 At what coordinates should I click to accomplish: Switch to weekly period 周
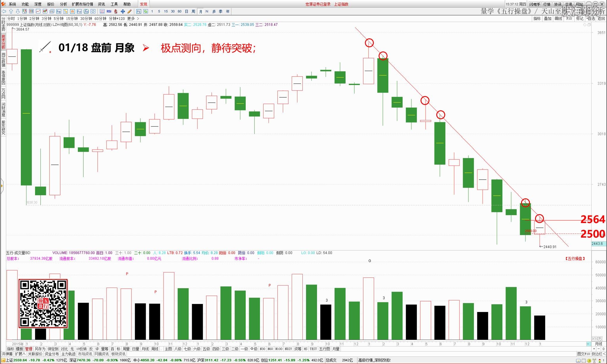pyautogui.click(x=193, y=11)
